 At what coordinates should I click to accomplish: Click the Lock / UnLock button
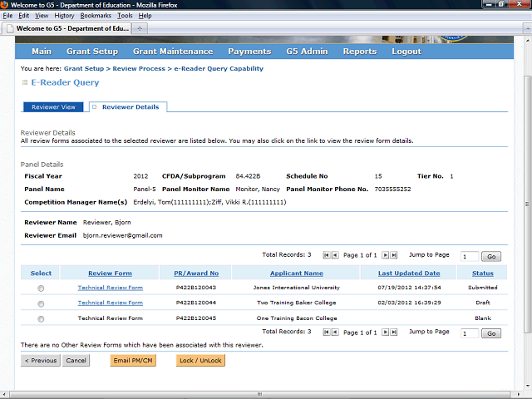[x=200, y=360]
